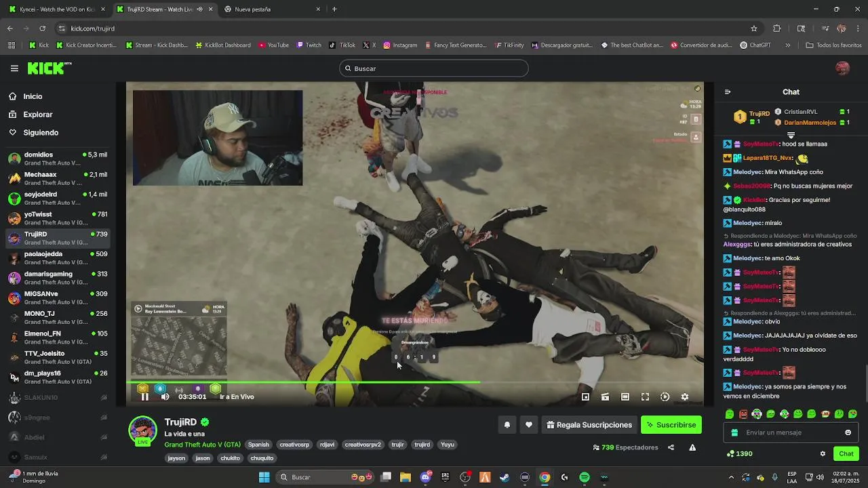Bookmark this page with star icon

tap(753, 28)
